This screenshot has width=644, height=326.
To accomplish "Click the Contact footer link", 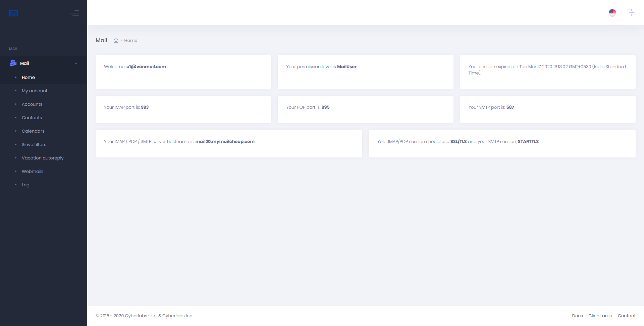I will [627, 316].
